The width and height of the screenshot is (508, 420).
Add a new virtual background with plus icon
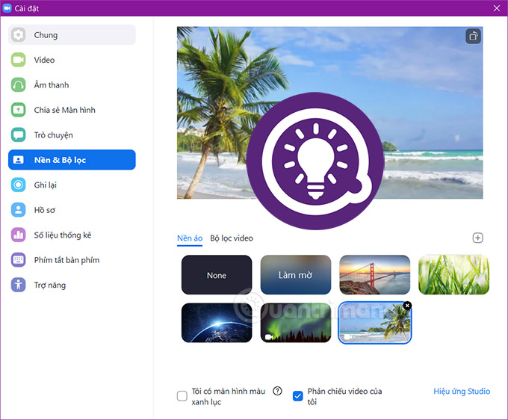pyautogui.click(x=478, y=238)
